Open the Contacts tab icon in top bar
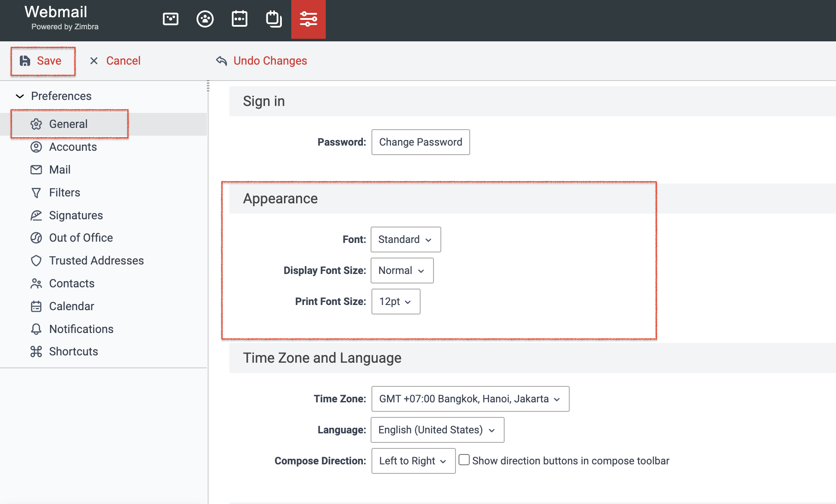836x504 pixels. [205, 19]
